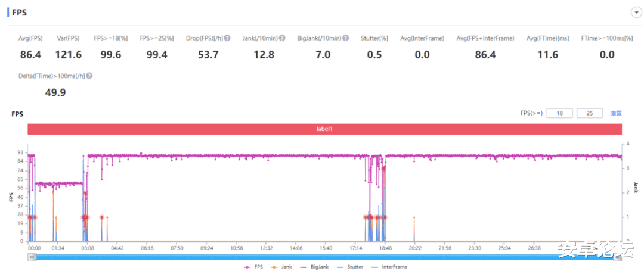The image size is (644, 271).
Task: Toggle InterFrame series in chart legend
Action: click(x=389, y=267)
